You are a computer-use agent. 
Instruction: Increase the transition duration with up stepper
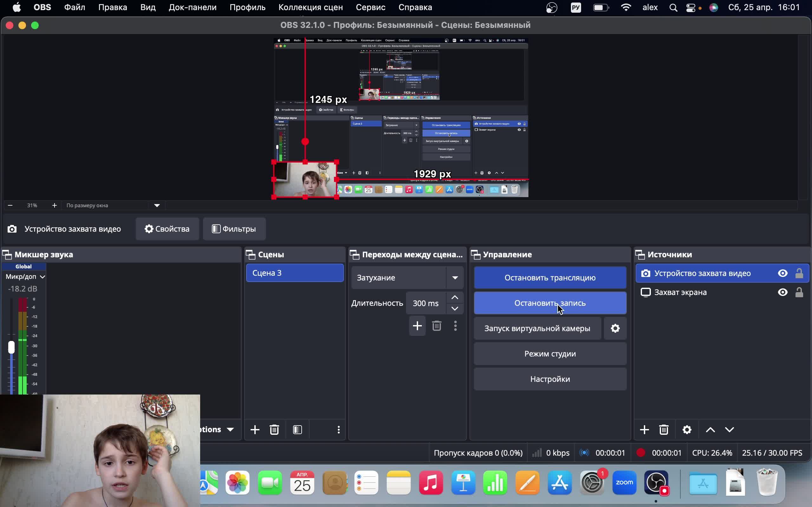(x=455, y=298)
